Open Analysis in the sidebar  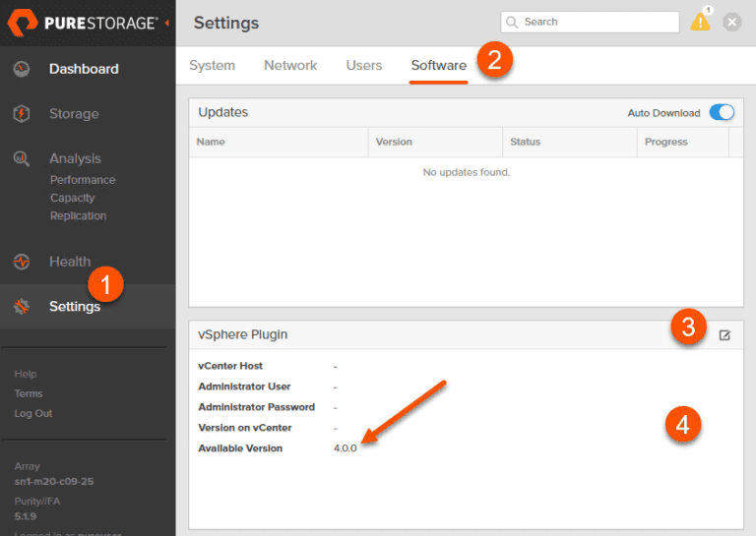[x=75, y=158]
